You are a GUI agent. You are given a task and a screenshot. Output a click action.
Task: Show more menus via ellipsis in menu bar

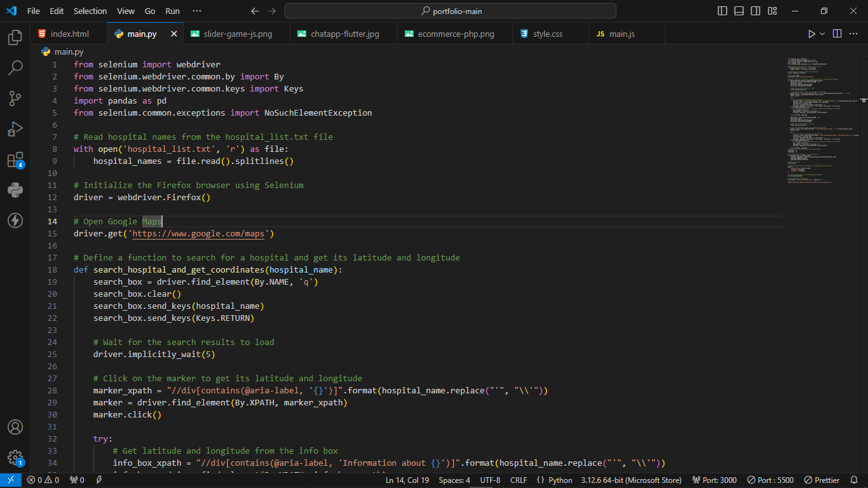point(197,11)
